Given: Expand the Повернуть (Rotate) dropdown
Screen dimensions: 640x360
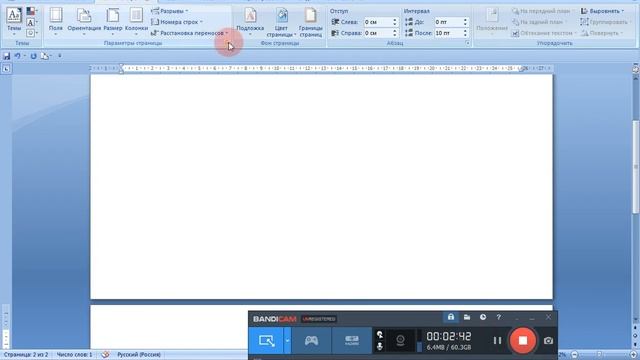Looking at the screenshot, I should point(602,33).
